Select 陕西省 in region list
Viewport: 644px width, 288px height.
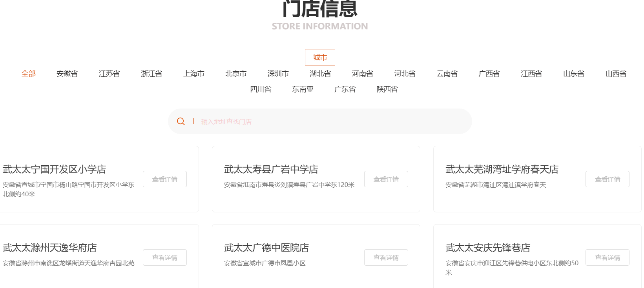[x=387, y=89]
